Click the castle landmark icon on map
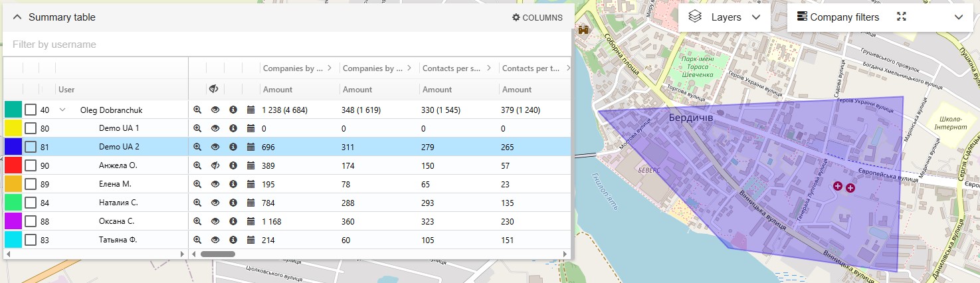Image resolution: width=980 pixels, height=283 pixels. (x=583, y=30)
